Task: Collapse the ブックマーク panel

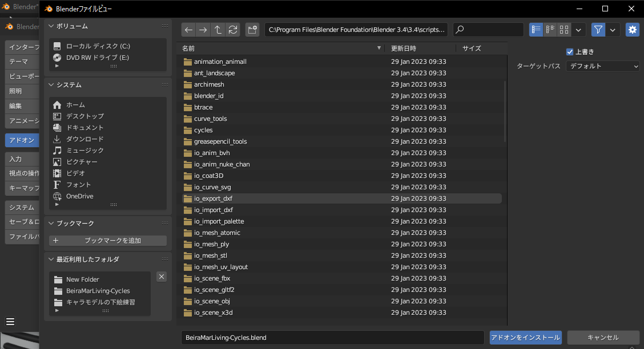Action: (51, 224)
